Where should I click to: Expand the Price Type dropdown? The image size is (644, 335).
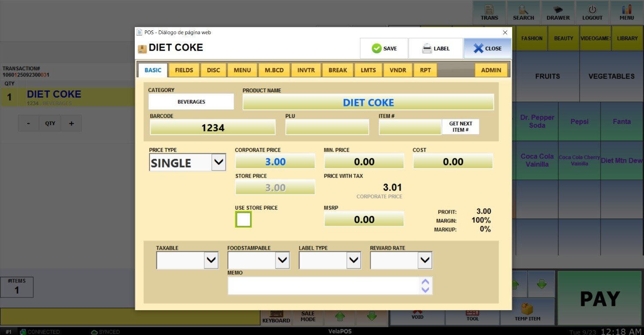point(219,163)
